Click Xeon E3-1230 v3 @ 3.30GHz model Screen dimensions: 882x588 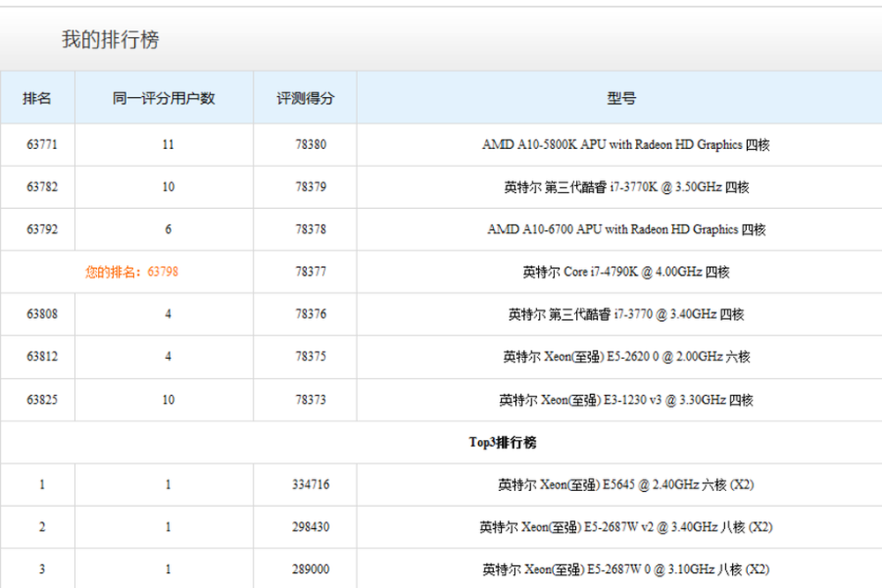point(626,399)
